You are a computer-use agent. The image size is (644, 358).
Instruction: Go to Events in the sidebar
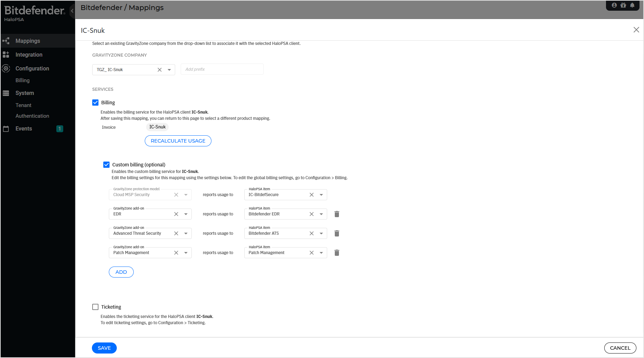pos(24,128)
